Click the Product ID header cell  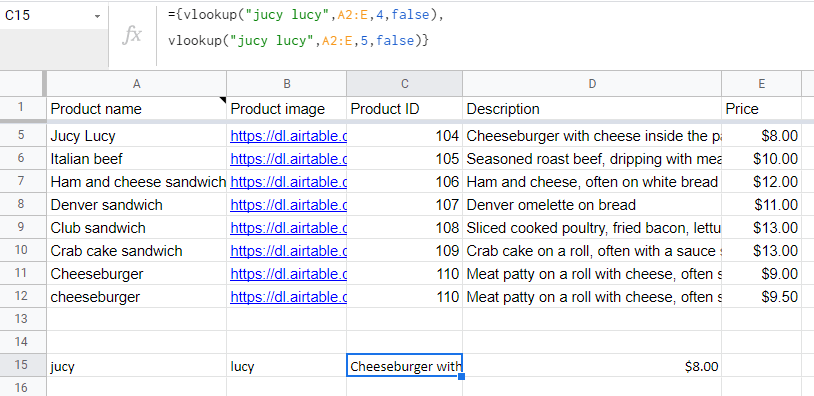[x=404, y=109]
